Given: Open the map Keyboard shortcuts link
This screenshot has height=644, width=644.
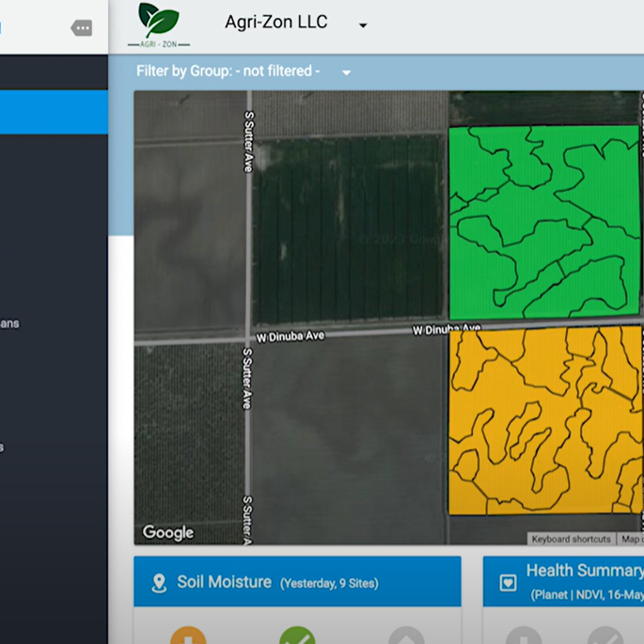Looking at the screenshot, I should [x=571, y=539].
